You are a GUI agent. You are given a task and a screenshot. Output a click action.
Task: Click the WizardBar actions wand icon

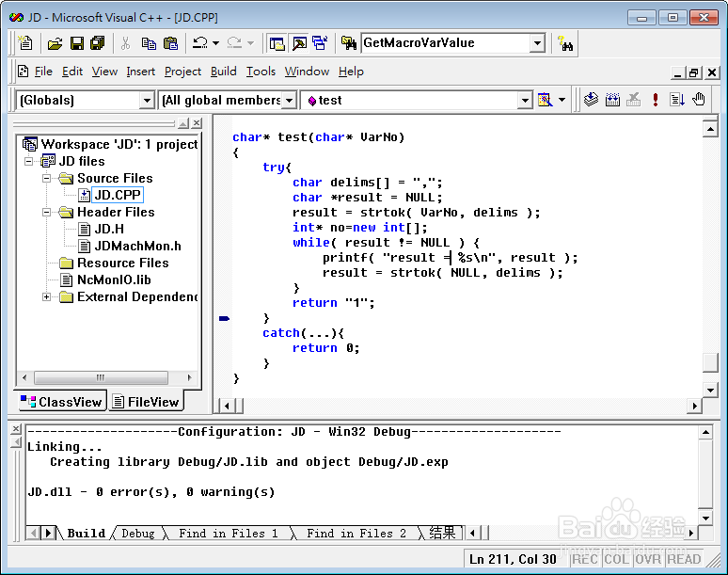tap(545, 100)
